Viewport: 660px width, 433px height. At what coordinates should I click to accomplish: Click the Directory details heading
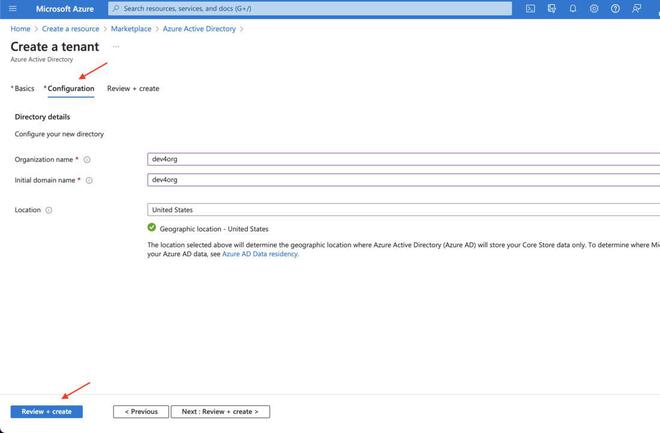[42, 117]
